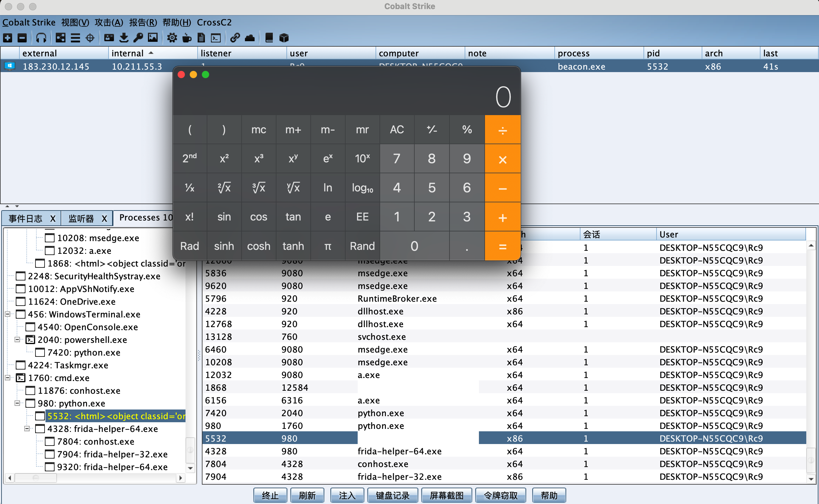The image size is (819, 504).
Task: Click the process column header in beacon table
Action: tap(599, 53)
